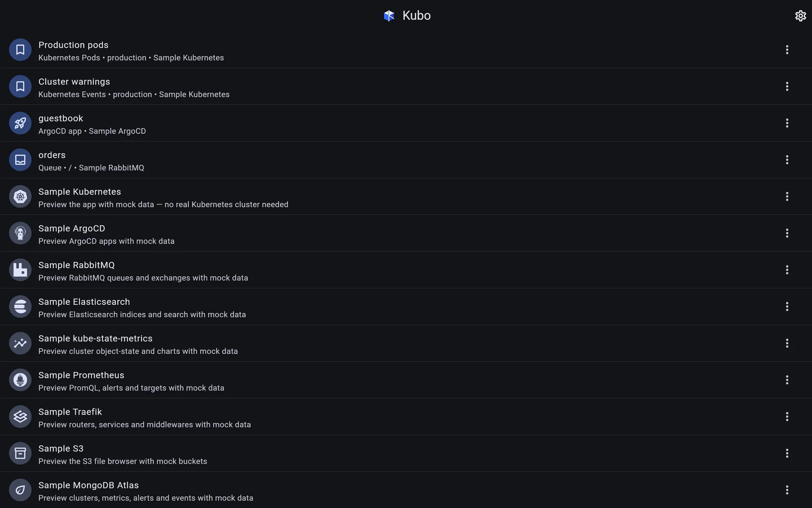Open more options for guestbook
Viewport: 812px width, 508px height.
[787, 123]
